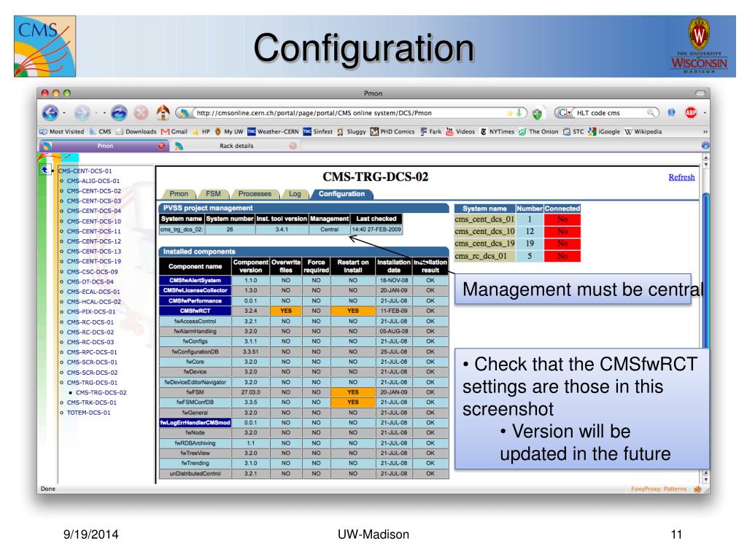Click the up-arrow icon above node tree
This screenshot has height=560, width=747.
pos(44,169)
